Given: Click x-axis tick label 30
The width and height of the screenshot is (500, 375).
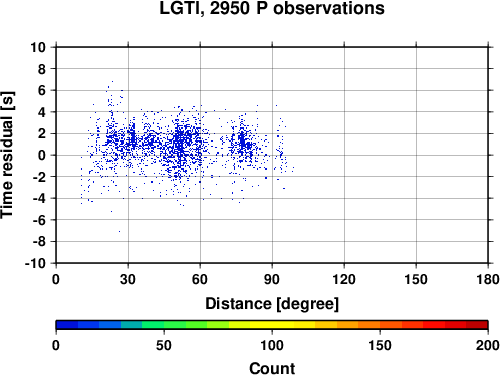Looking at the screenshot, I should point(128,279).
